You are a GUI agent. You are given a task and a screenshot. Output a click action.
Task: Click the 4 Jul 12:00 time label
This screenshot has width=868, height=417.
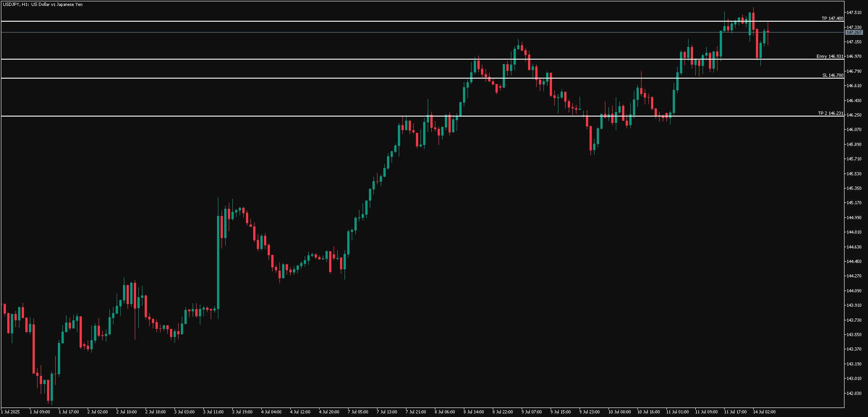(300, 412)
